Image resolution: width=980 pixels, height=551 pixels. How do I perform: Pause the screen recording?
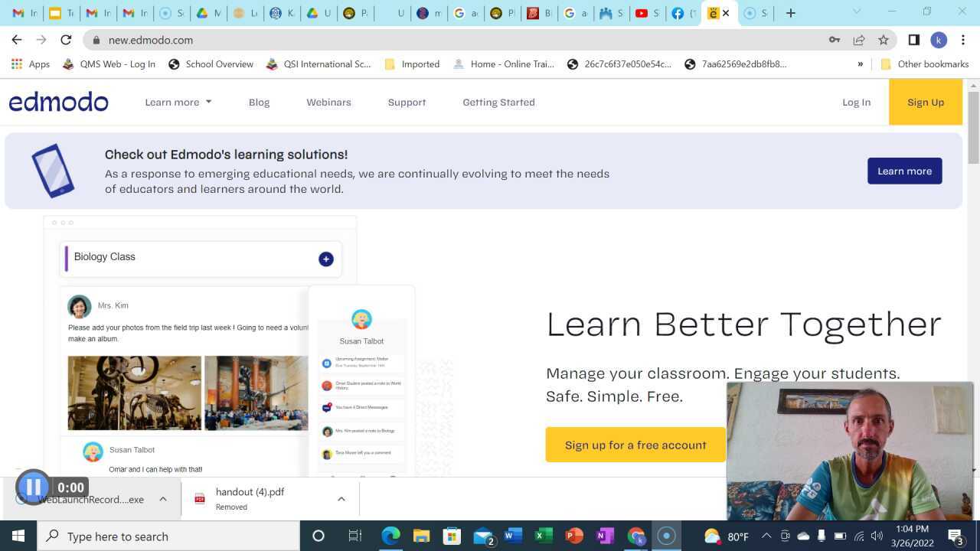click(33, 487)
